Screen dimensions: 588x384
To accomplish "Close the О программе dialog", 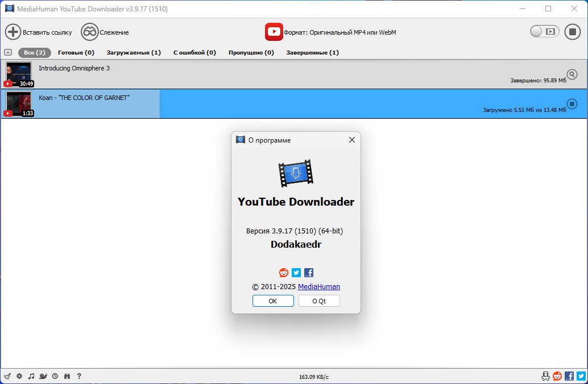I will tap(352, 140).
